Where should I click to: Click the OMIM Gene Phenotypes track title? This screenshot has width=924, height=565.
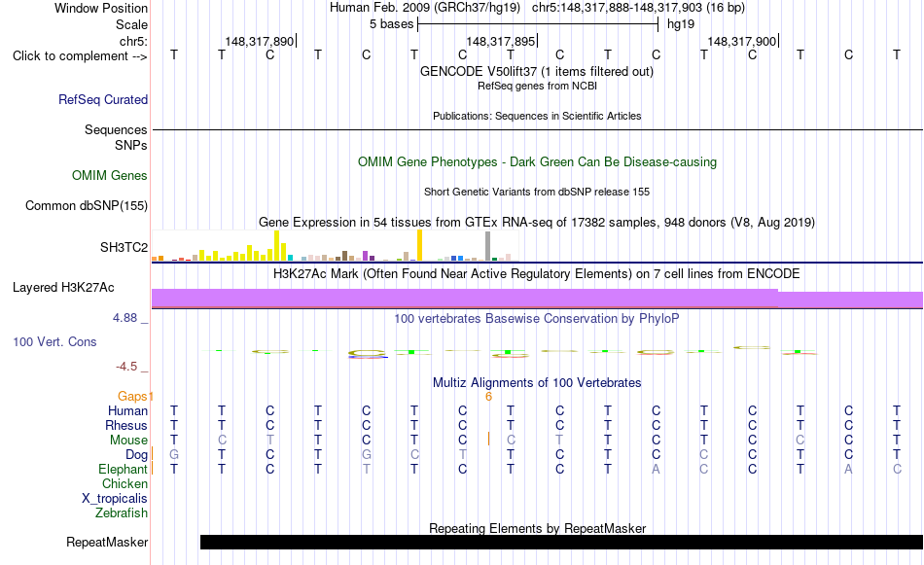point(537,162)
